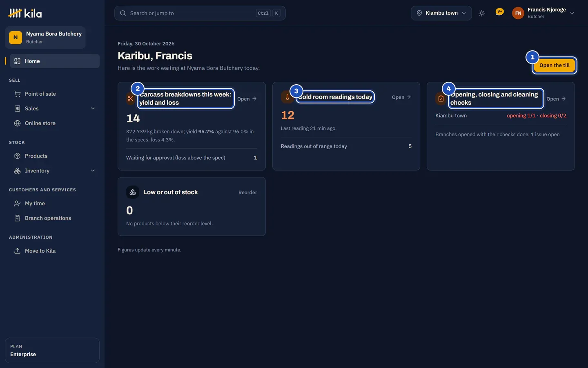Click the Move to Kila item
Screen dimensions: 588x368
coord(55,251)
